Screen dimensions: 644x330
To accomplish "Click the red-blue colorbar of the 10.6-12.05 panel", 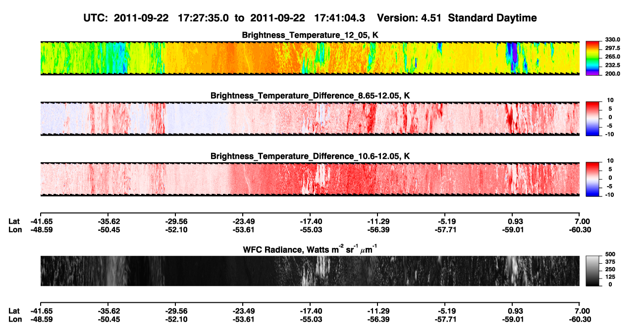I will (592, 179).
